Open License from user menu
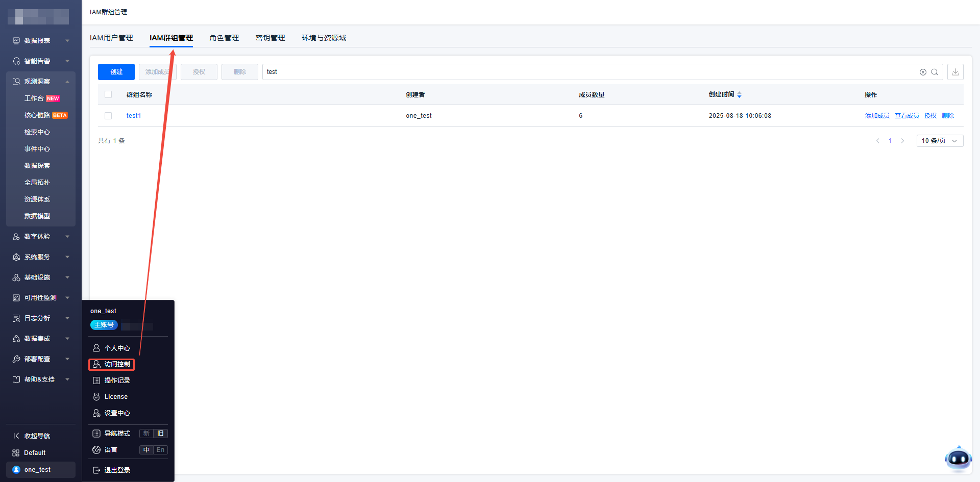The height and width of the screenshot is (482, 980). [x=116, y=397]
